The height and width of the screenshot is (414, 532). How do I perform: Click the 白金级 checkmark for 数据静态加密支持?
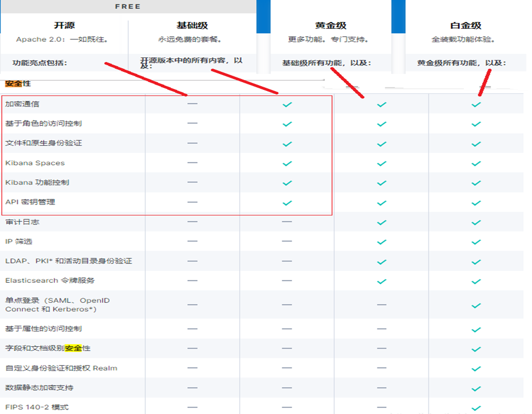click(476, 389)
